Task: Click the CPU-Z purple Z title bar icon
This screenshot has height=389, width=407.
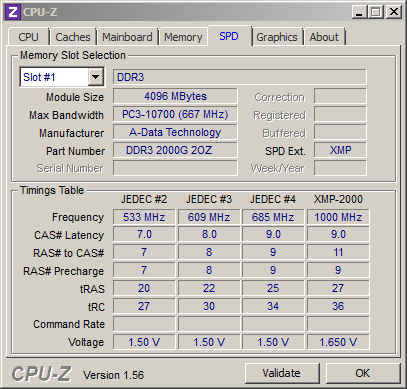Action: [x=13, y=12]
